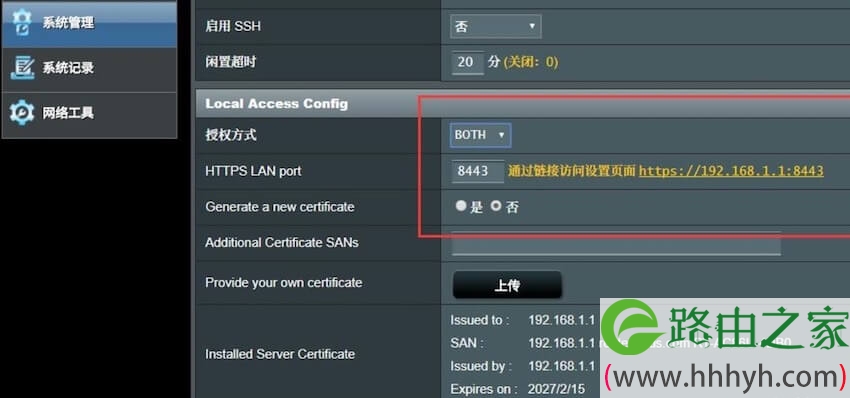This screenshot has width=850, height=398.
Task: Click the Provide your own certificate label
Action: 284,283
